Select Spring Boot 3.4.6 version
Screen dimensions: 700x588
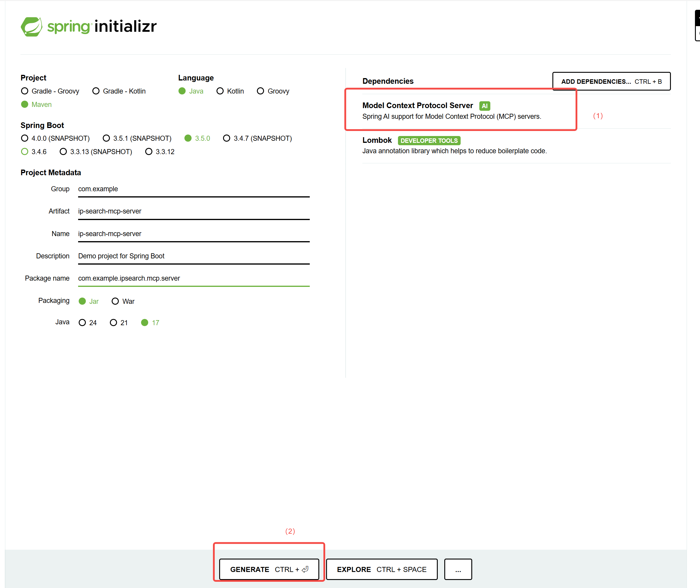click(34, 152)
